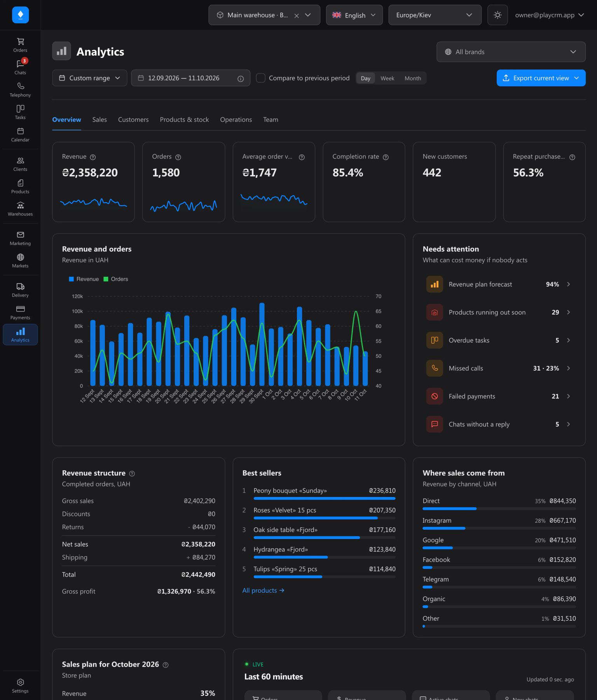Open the Marketing section
Viewport: 597px width, 700px height.
(x=20, y=238)
